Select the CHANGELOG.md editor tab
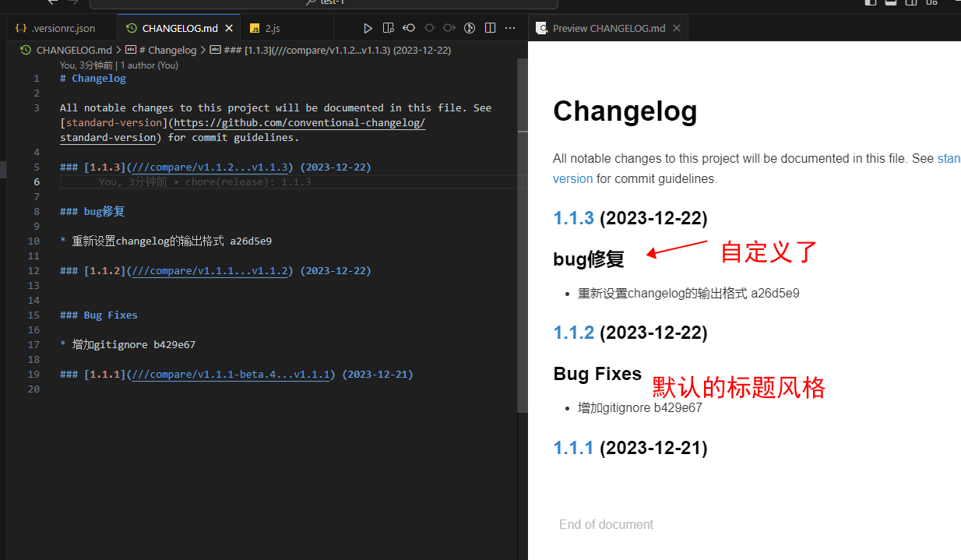 coord(179,28)
